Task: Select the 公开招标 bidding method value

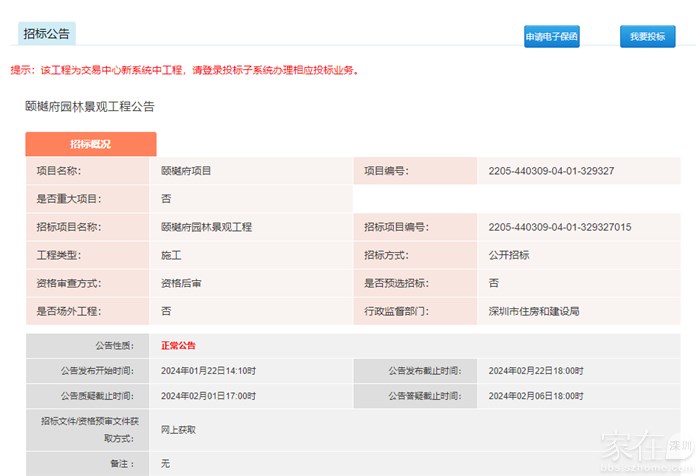Action: [509, 255]
